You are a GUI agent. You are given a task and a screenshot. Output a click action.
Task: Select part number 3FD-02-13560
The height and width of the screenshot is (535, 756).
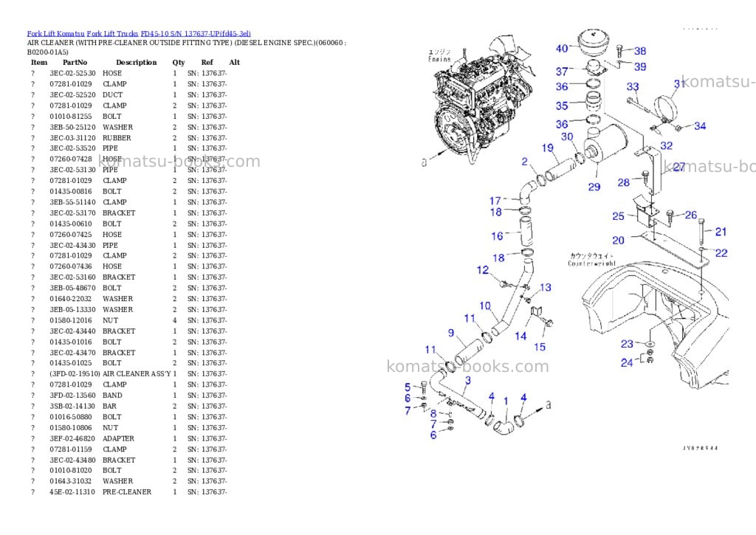point(72,396)
